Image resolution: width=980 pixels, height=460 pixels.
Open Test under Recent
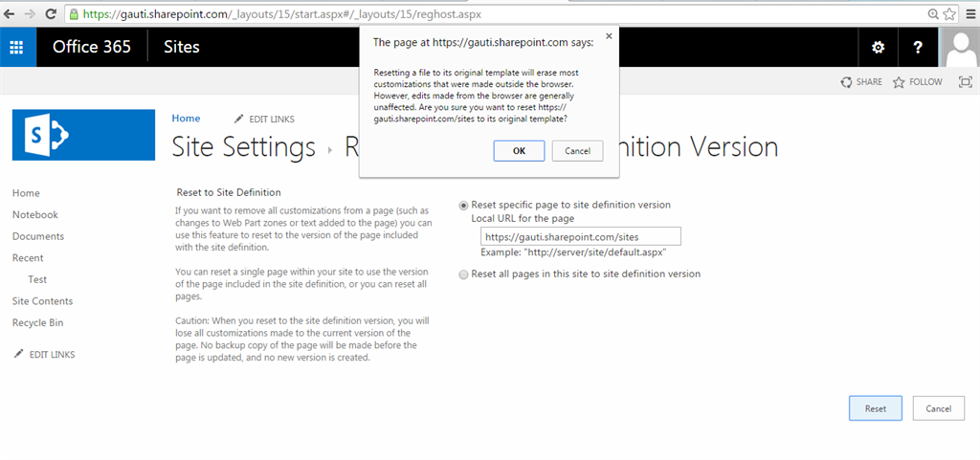(37, 279)
